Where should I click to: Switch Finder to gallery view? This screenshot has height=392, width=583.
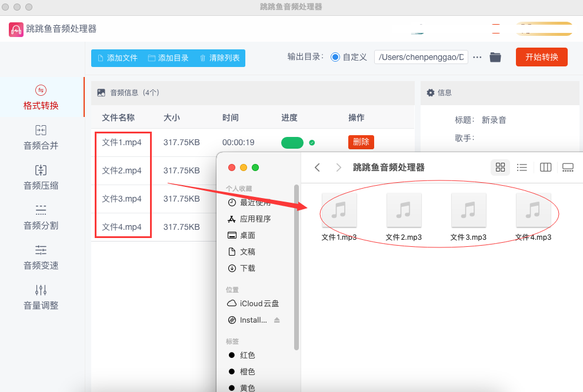[568, 167]
